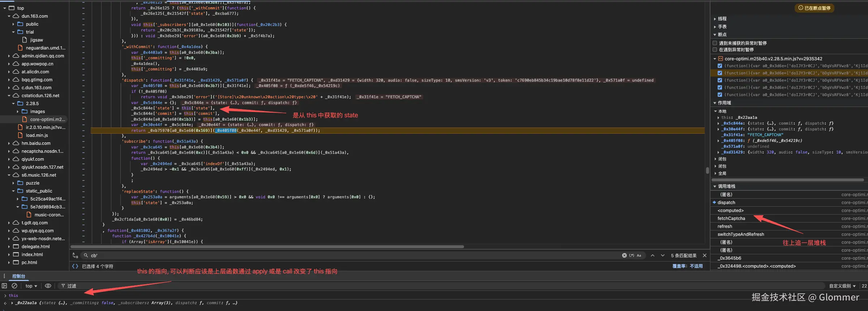Expand the this: _0x22aa1a scope variable
This screenshot has height=311, width=868.
[x=718, y=117]
